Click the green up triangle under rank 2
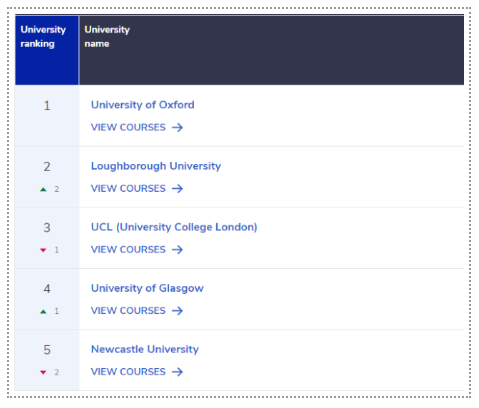The image size is (479, 408). 43,189
